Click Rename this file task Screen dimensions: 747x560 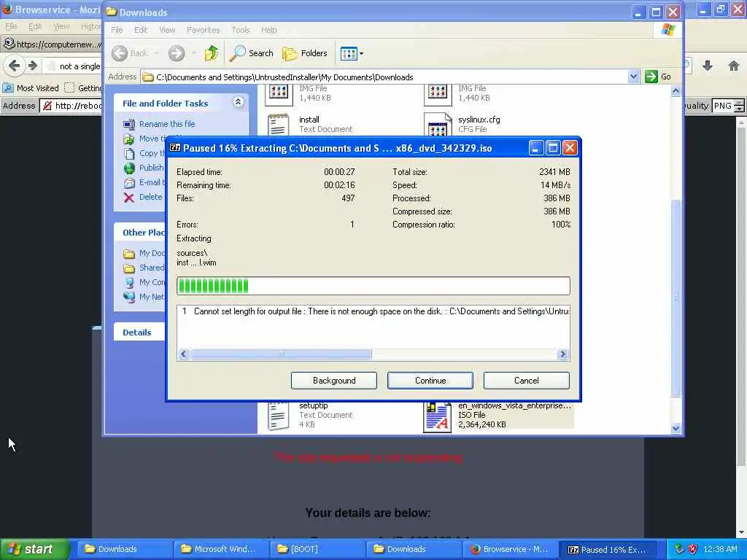pyautogui.click(x=167, y=124)
